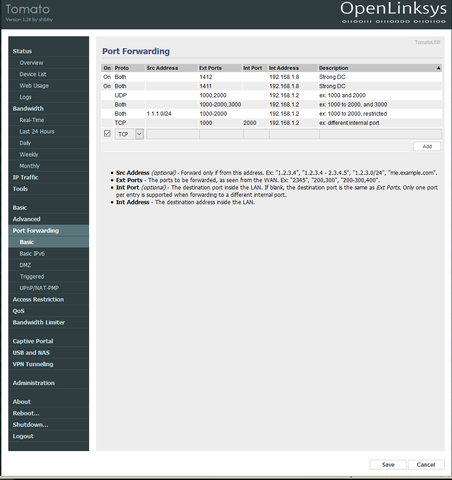Click the sort arrow in Description header
The height and width of the screenshot is (480, 452).
(x=438, y=68)
